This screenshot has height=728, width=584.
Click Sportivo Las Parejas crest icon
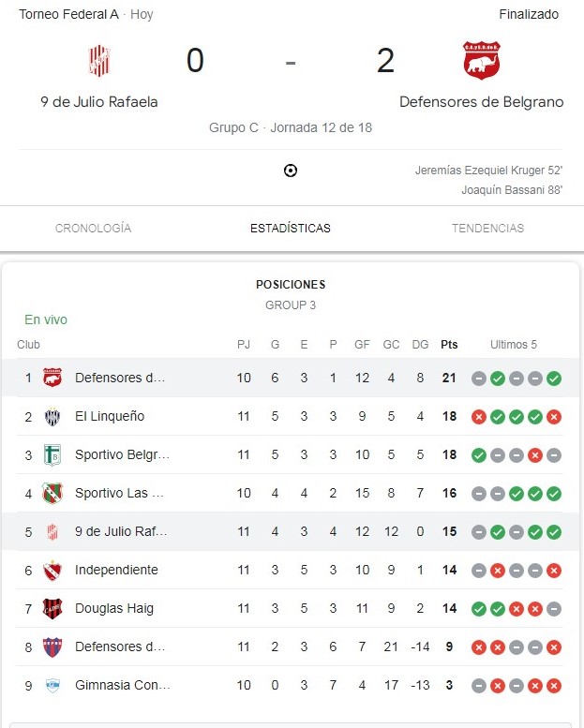click(x=52, y=494)
